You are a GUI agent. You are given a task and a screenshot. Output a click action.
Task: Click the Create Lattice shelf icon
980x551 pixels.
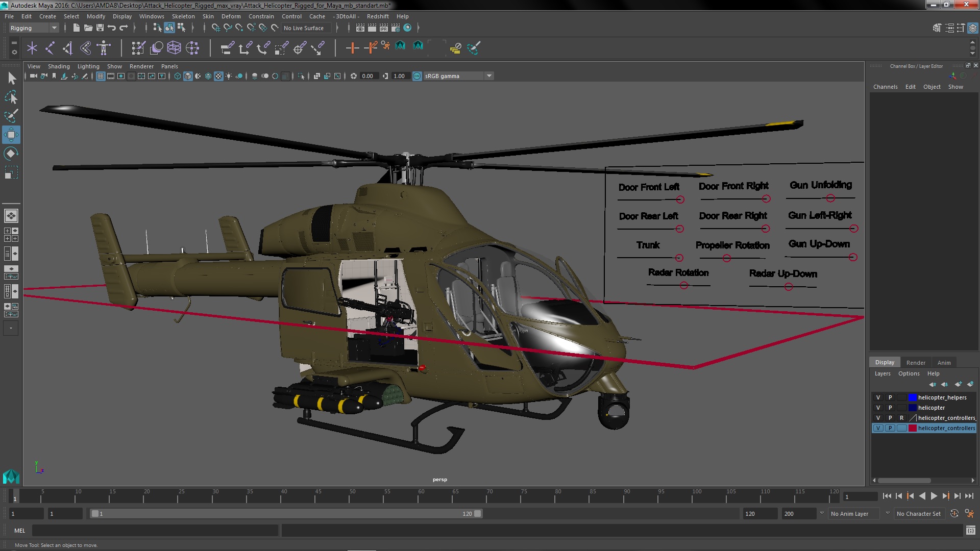(x=174, y=48)
